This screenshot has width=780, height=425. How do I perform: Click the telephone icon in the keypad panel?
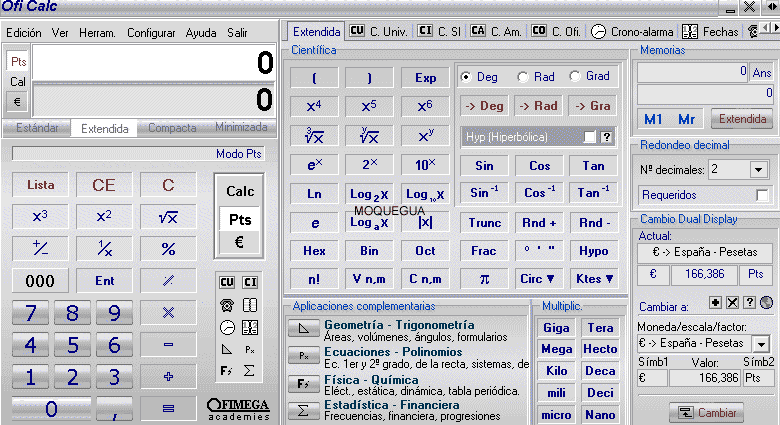pyautogui.click(x=227, y=305)
